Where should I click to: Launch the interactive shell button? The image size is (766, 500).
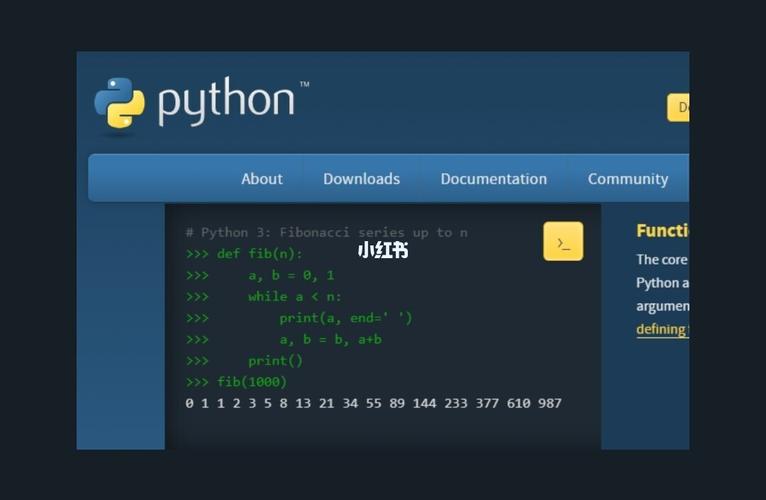tap(563, 241)
